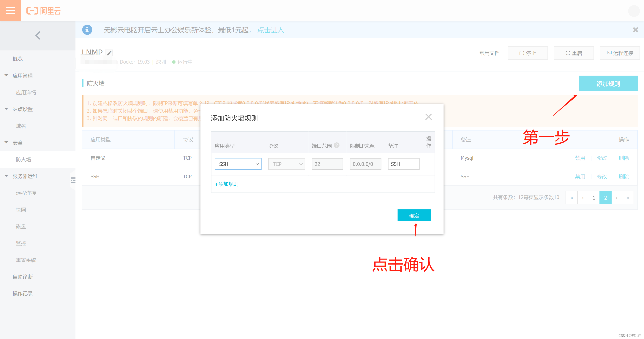Click the IP source field 0.0.0.0/0
Image resolution: width=644 pixels, height=339 pixels.
[x=365, y=164]
